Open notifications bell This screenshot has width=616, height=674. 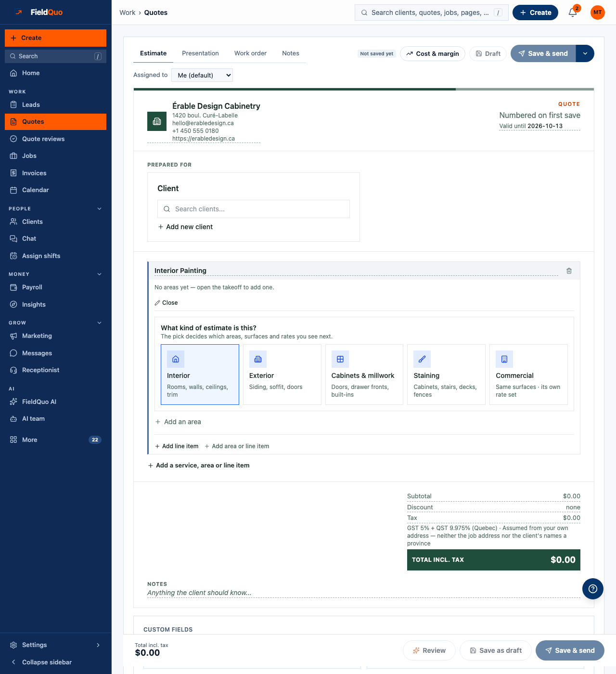point(573,13)
